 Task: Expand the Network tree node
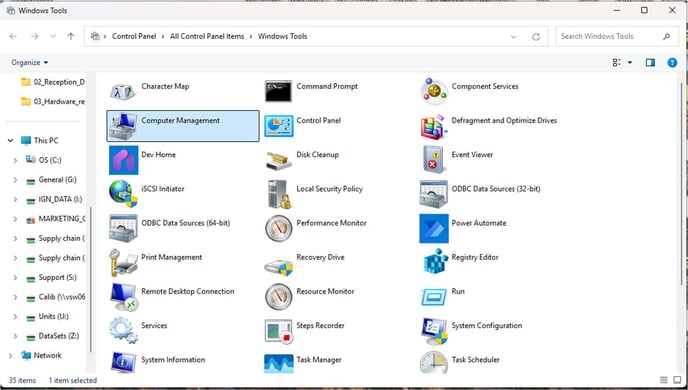click(x=11, y=356)
